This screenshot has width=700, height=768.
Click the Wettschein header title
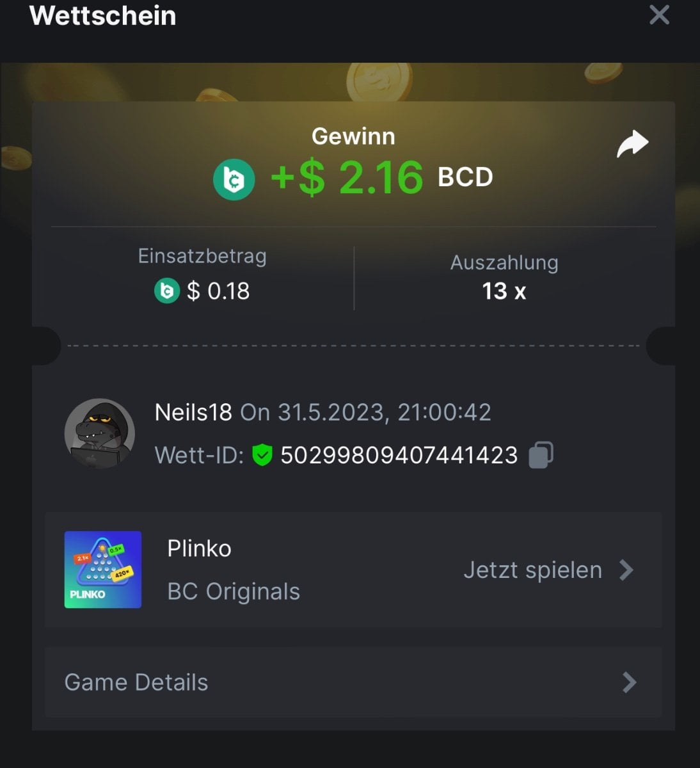click(103, 15)
